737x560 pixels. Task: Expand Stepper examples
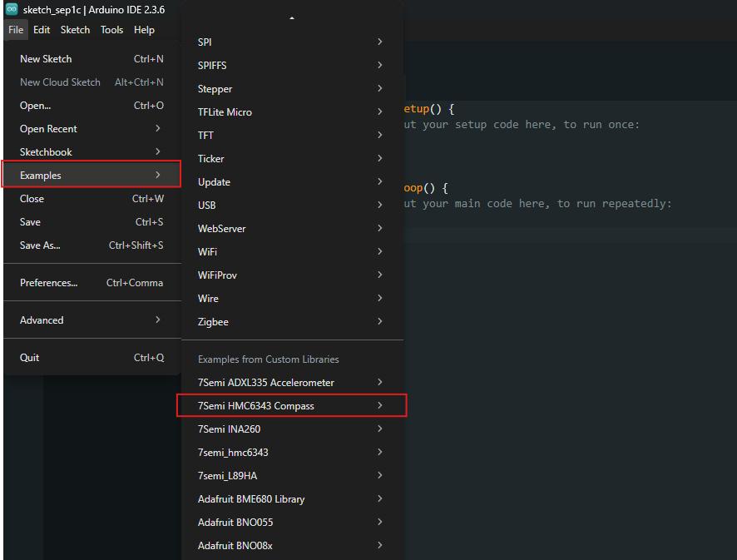(292, 88)
